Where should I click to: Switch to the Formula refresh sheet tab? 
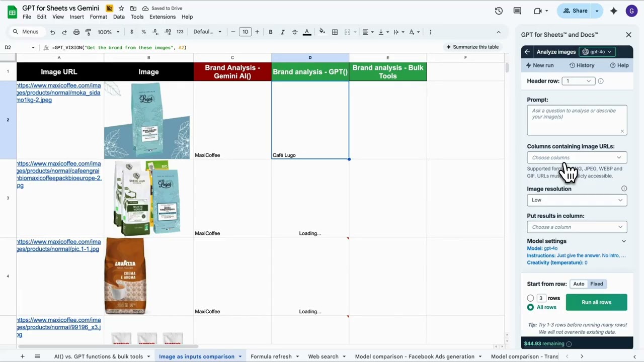click(271, 356)
